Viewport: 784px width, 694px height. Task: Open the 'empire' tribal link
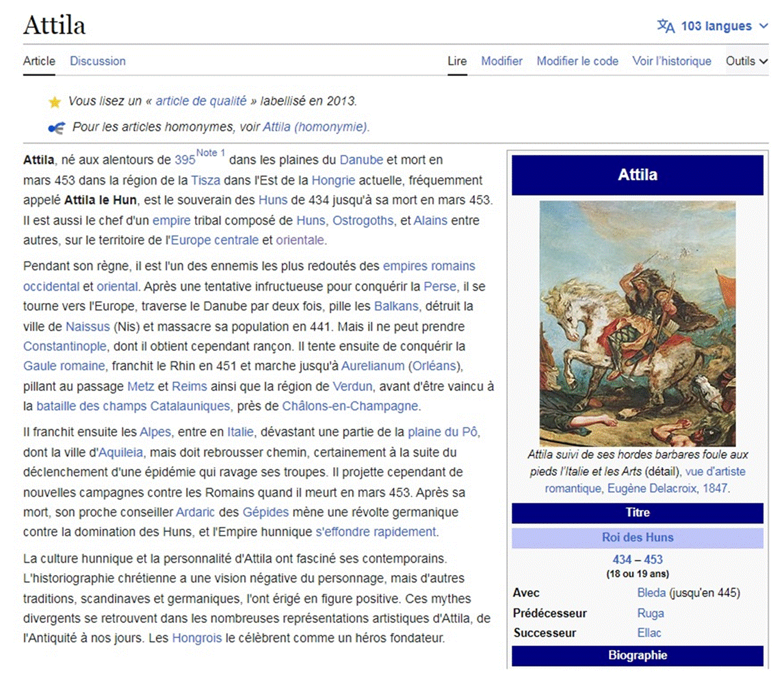pos(172,220)
